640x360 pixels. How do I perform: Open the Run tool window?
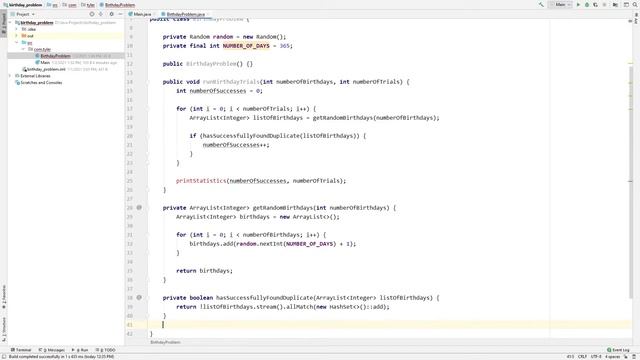pos(80,350)
